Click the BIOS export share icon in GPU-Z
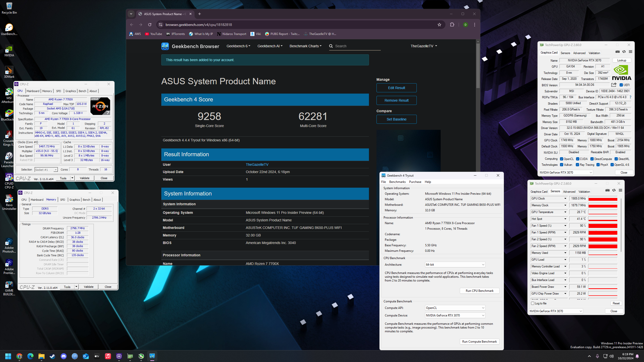644x362 pixels. (x=614, y=85)
